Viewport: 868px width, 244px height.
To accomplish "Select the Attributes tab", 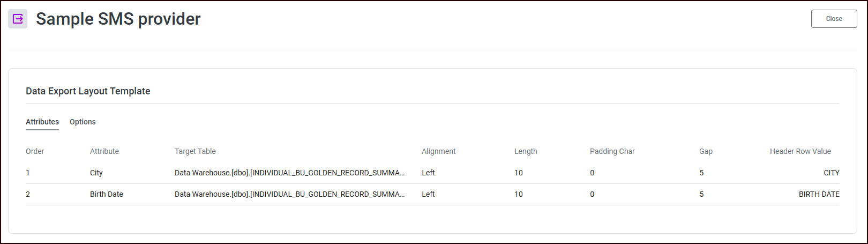I will pyautogui.click(x=42, y=122).
